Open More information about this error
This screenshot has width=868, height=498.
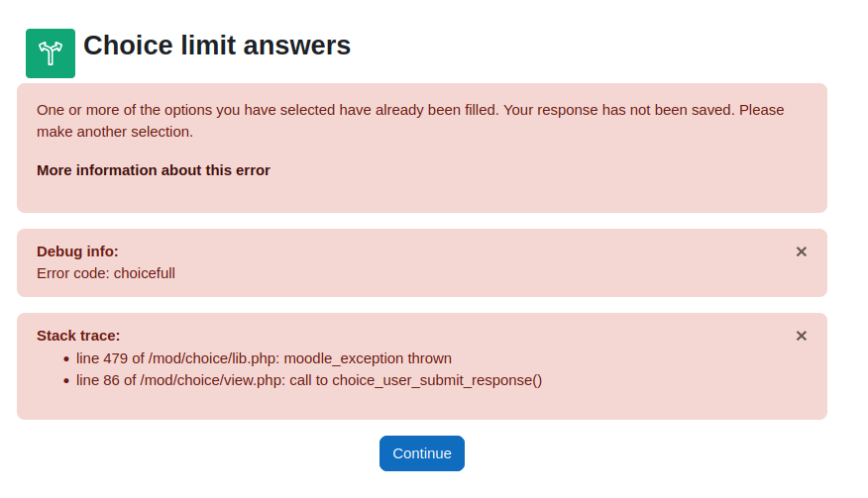pyautogui.click(x=154, y=170)
